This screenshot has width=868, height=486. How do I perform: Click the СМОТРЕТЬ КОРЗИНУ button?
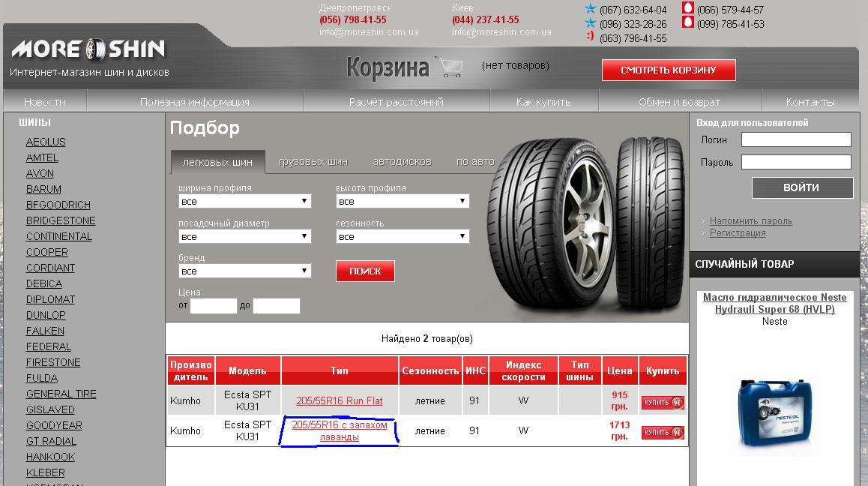[669, 70]
